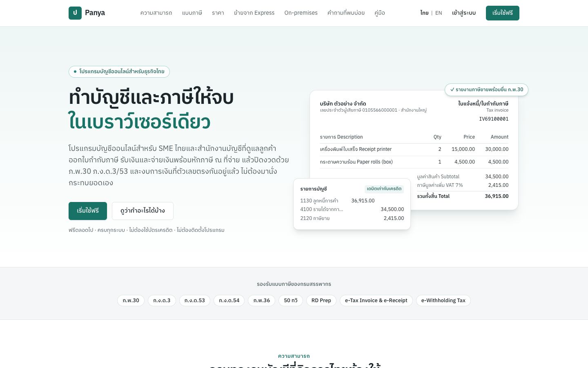Open the ความสามารถ nav menu item
588x368 pixels.
click(x=156, y=13)
